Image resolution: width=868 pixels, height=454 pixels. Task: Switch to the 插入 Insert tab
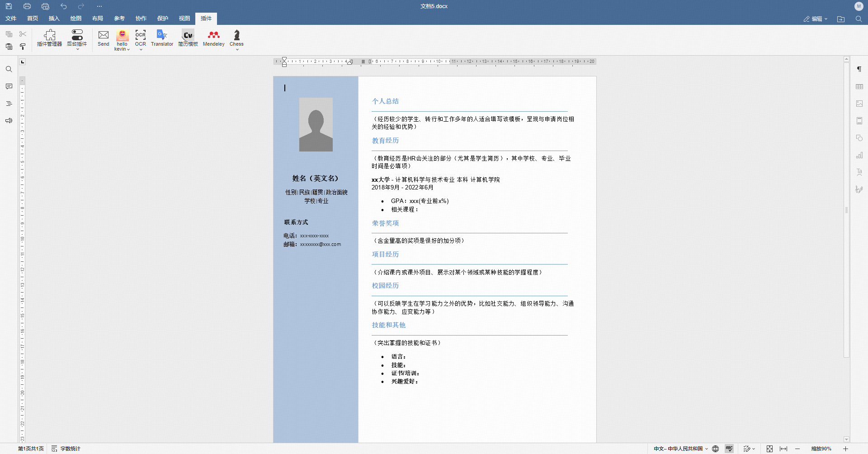click(x=54, y=19)
